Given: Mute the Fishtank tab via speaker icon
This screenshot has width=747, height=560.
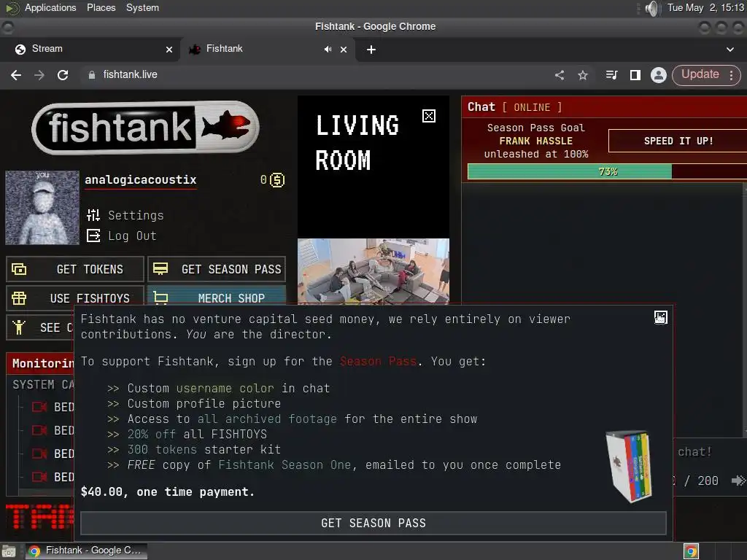Looking at the screenshot, I should [328, 49].
